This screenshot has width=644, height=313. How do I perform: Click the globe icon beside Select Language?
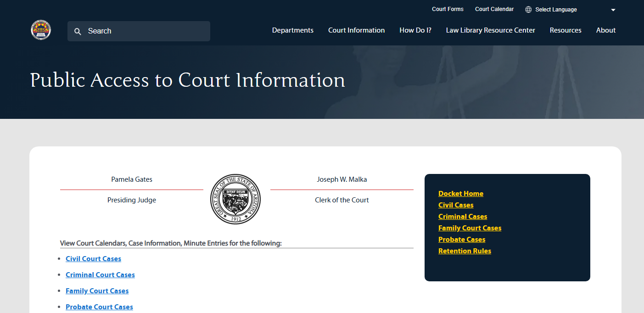click(528, 10)
